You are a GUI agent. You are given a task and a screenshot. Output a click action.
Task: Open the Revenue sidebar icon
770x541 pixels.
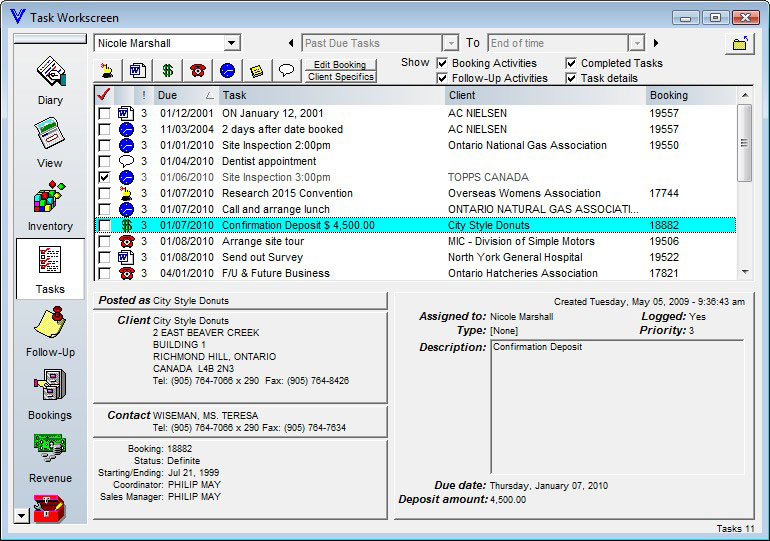[50, 456]
